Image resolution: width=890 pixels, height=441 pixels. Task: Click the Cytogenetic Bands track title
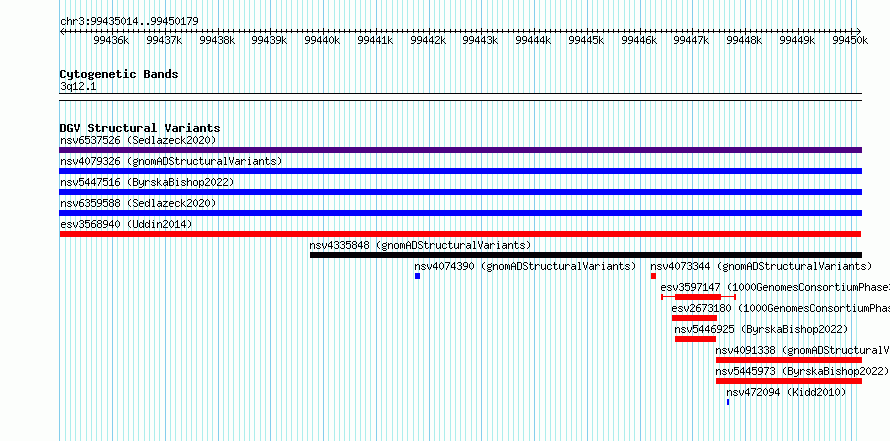[x=119, y=74]
